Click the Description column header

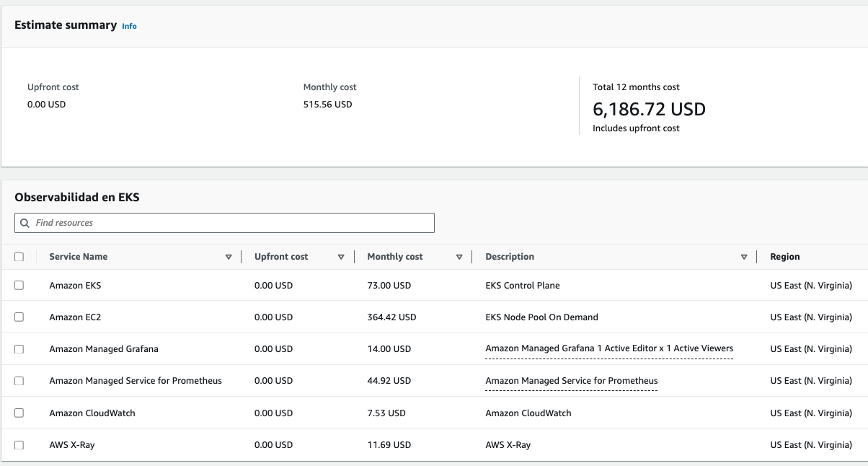[x=510, y=257]
